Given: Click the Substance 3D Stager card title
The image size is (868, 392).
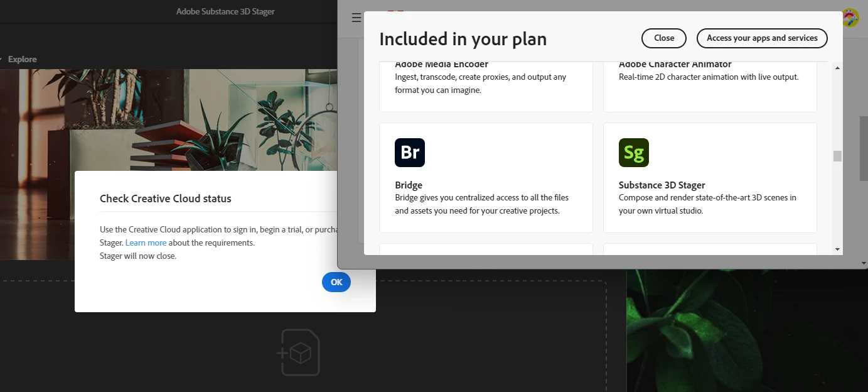Looking at the screenshot, I should pyautogui.click(x=662, y=185).
